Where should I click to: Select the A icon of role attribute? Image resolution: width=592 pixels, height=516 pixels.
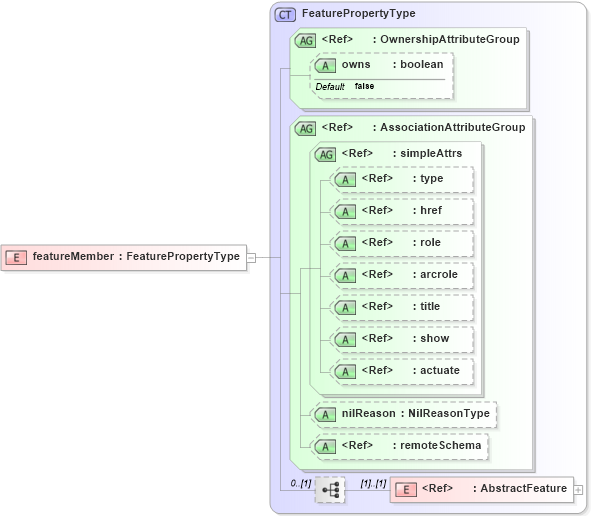point(345,244)
